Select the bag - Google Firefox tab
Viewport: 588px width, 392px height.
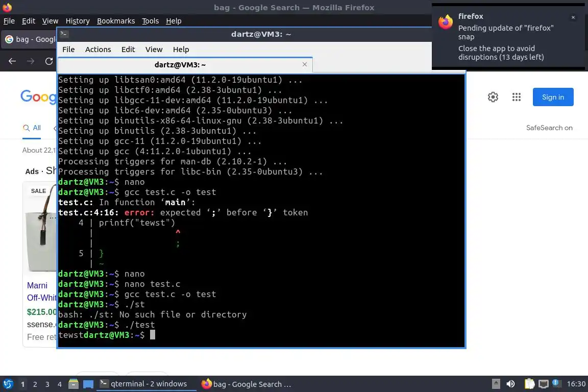click(30, 39)
